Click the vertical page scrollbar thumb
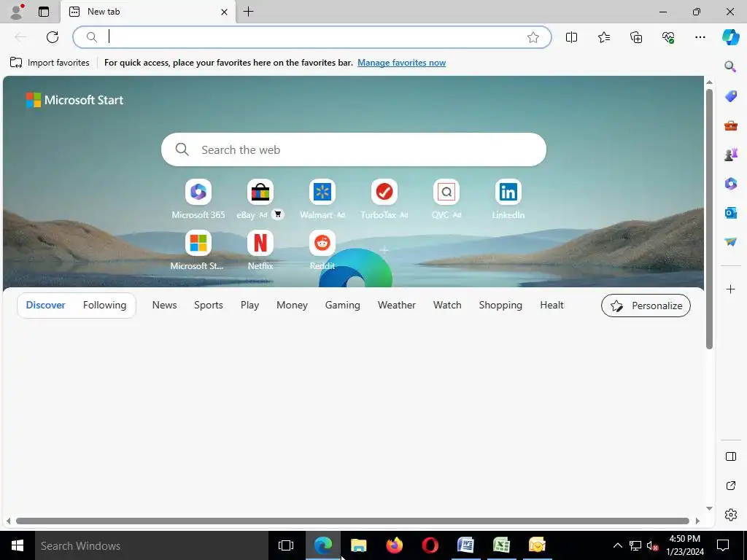Viewport: 747px width, 560px height. (x=709, y=219)
